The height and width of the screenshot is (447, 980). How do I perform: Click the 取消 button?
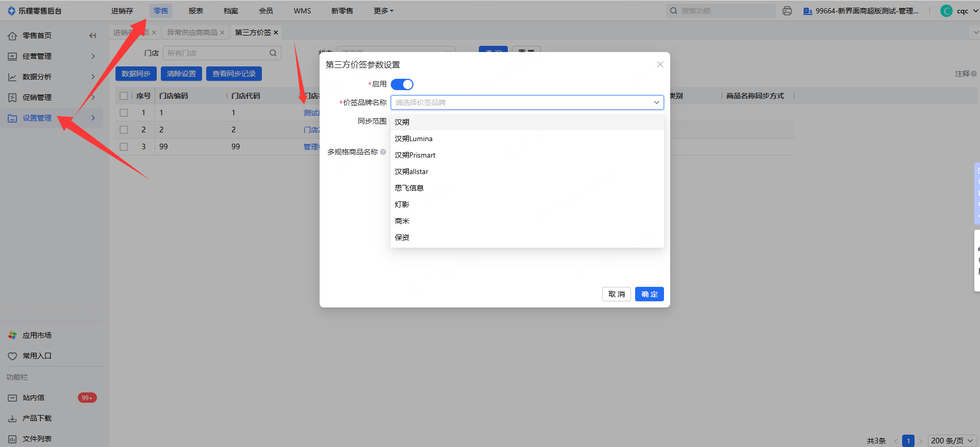pos(617,294)
